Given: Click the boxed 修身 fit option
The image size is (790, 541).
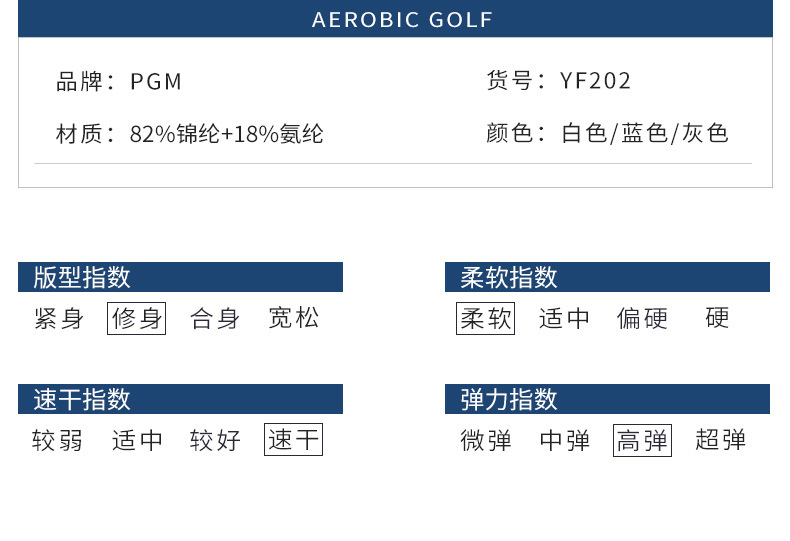Looking at the screenshot, I should coord(136,319).
